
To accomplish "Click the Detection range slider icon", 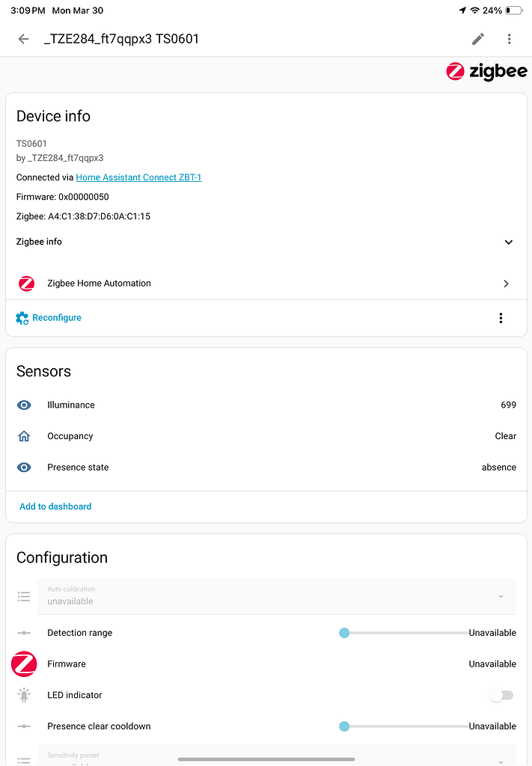I will (24, 633).
